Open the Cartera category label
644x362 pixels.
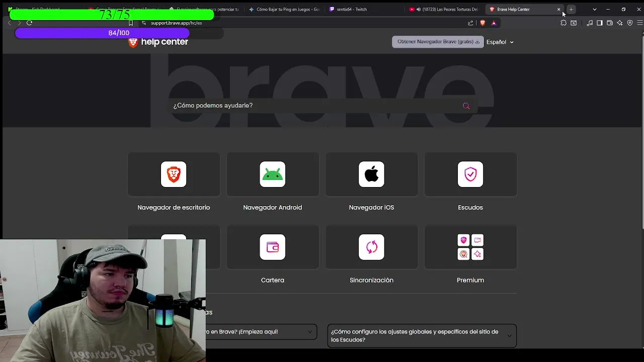pyautogui.click(x=273, y=280)
